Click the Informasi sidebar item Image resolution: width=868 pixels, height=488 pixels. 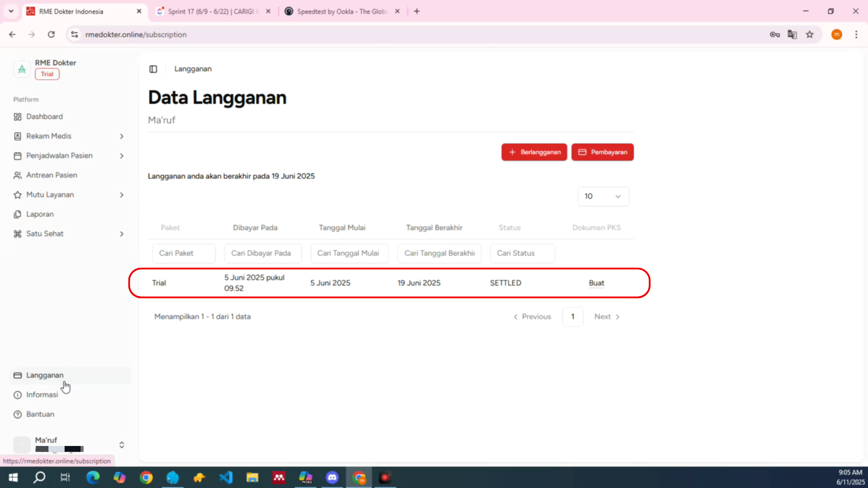[42, 395]
